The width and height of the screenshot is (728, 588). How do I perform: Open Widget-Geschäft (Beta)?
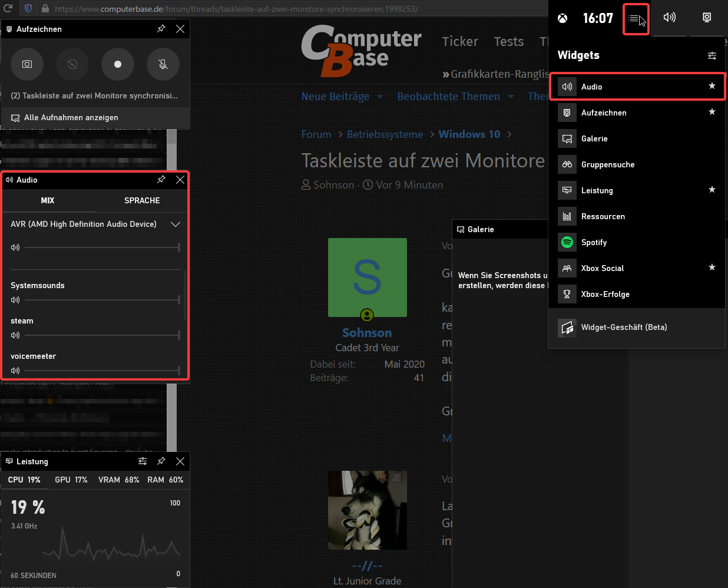pyautogui.click(x=637, y=327)
